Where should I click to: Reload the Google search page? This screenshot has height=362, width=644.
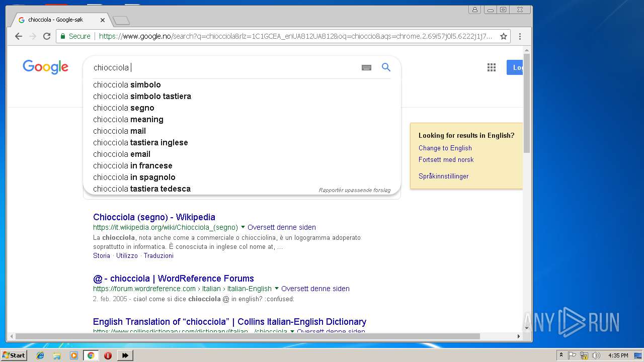pos(47,36)
